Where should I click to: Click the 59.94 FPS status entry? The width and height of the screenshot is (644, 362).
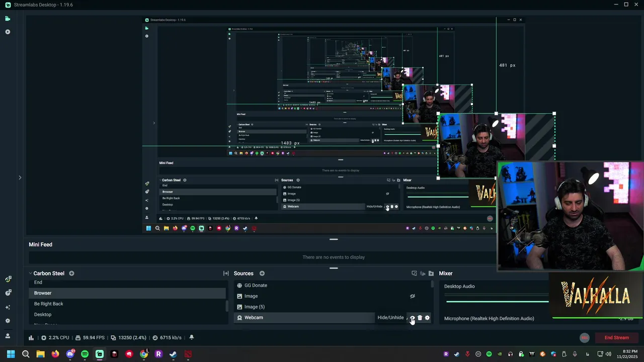click(x=90, y=338)
